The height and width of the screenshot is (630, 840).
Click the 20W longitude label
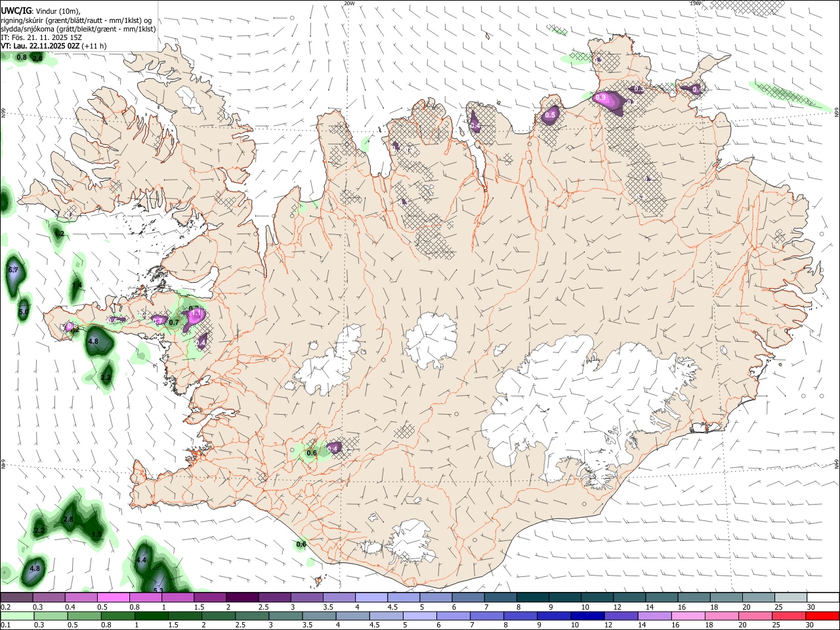pyautogui.click(x=349, y=3)
